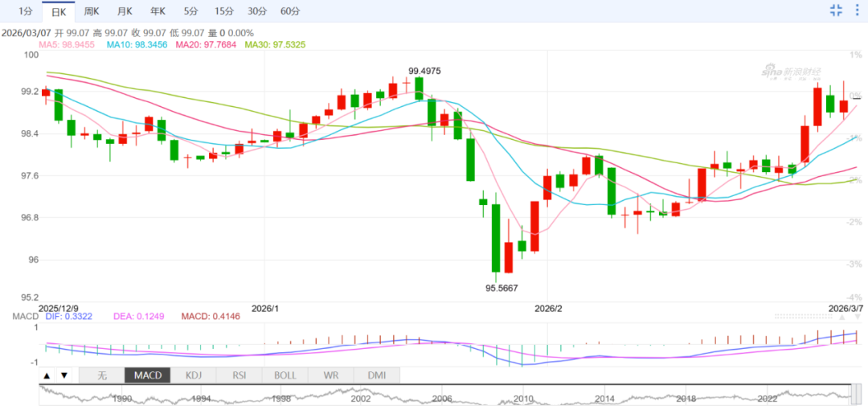Switch to the 1分 minute chart
Viewport: 868px width, 414px height.
click(x=26, y=11)
